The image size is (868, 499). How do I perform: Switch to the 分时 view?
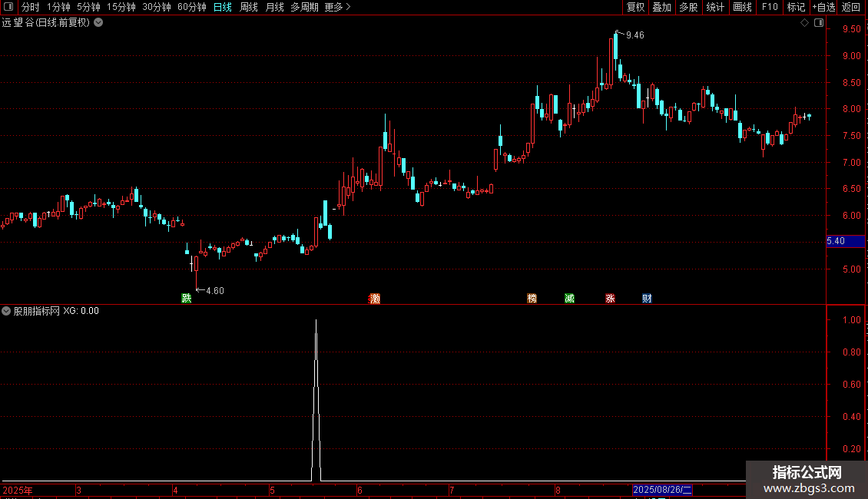point(31,7)
